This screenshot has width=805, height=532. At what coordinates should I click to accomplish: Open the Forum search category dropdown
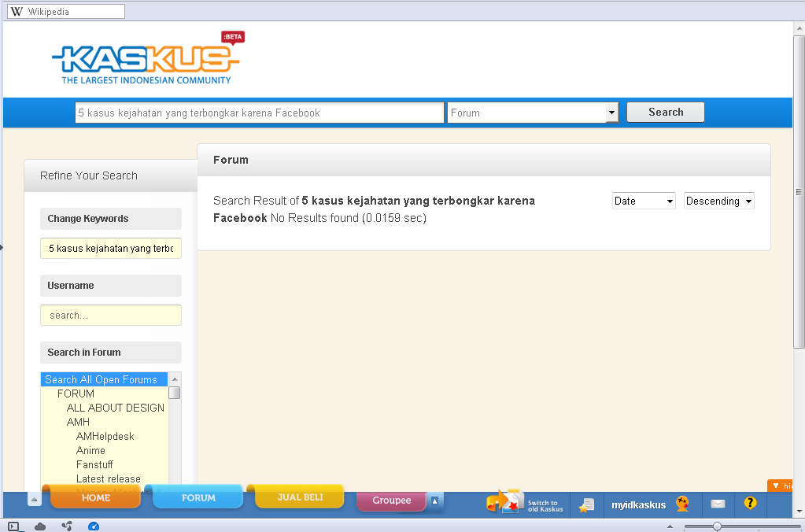[533, 113]
